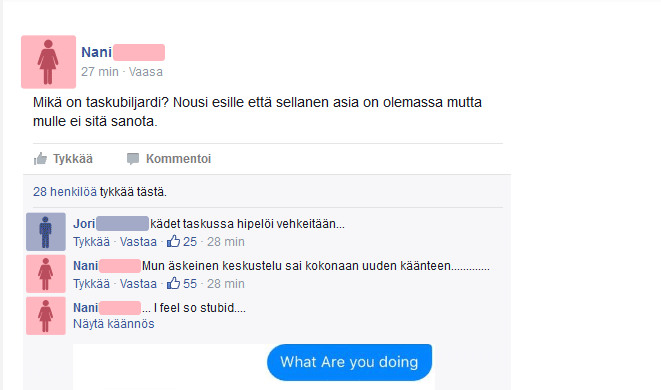Click the like-count thumb icon showing 55

coord(173,283)
